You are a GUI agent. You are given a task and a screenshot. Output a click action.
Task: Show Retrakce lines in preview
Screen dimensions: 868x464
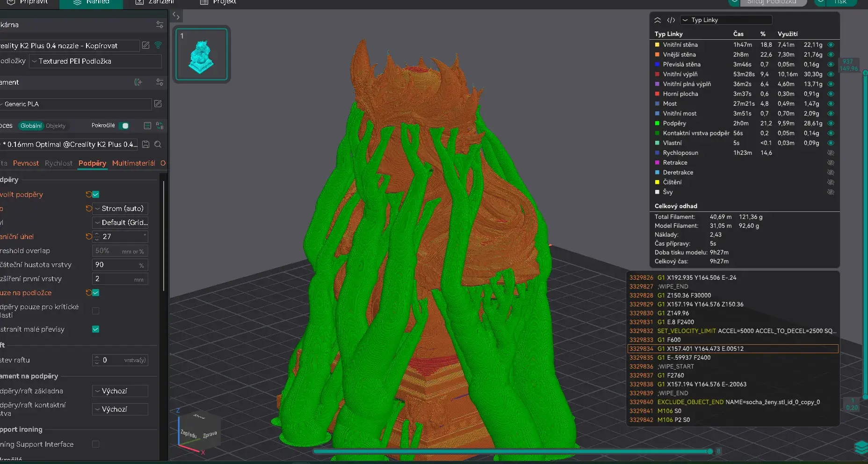[x=831, y=163]
